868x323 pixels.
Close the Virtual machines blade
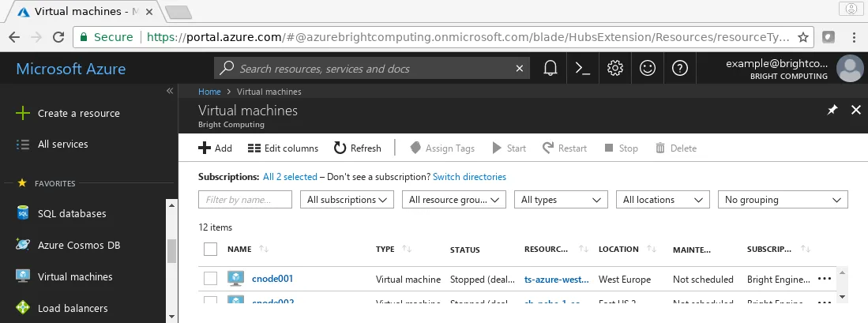(856, 110)
